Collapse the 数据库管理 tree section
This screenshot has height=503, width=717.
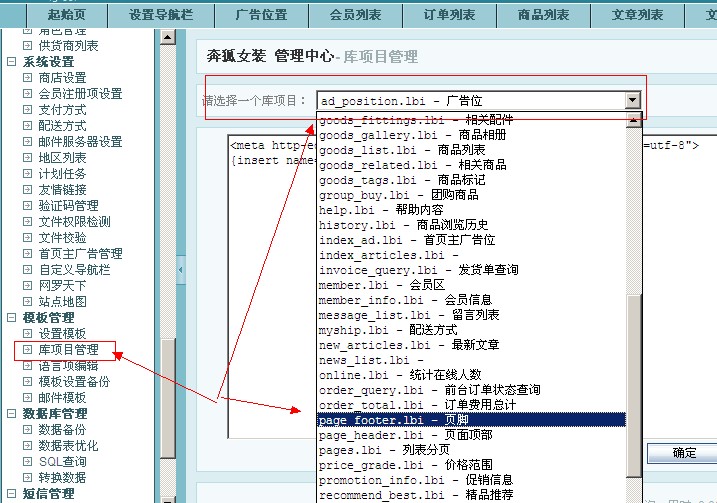coord(11,413)
